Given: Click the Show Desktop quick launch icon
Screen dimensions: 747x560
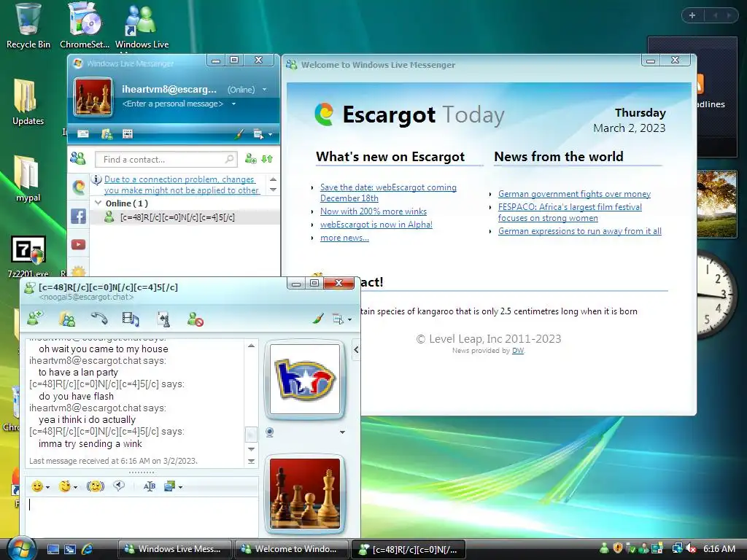Looking at the screenshot, I should (53, 549).
